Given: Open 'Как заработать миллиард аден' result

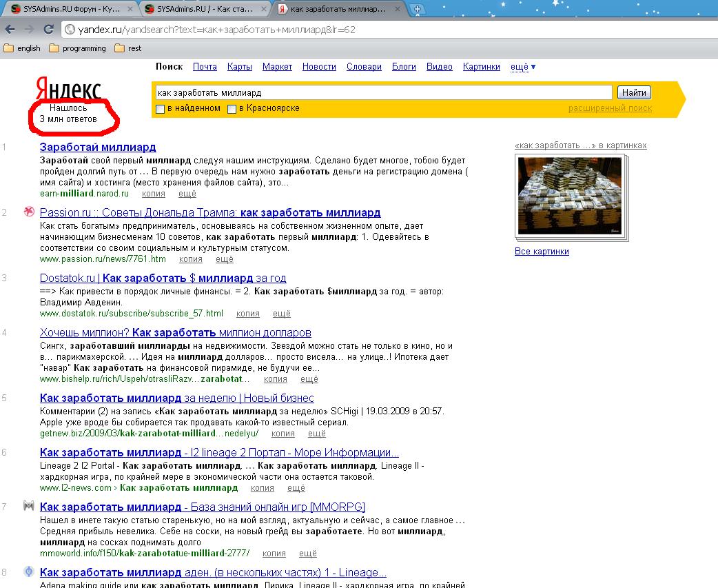Looking at the screenshot, I should [x=213, y=572].
